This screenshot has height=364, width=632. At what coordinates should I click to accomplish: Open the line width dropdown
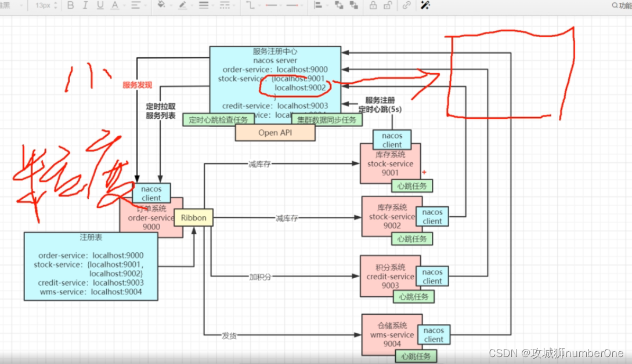pyautogui.click(x=206, y=5)
